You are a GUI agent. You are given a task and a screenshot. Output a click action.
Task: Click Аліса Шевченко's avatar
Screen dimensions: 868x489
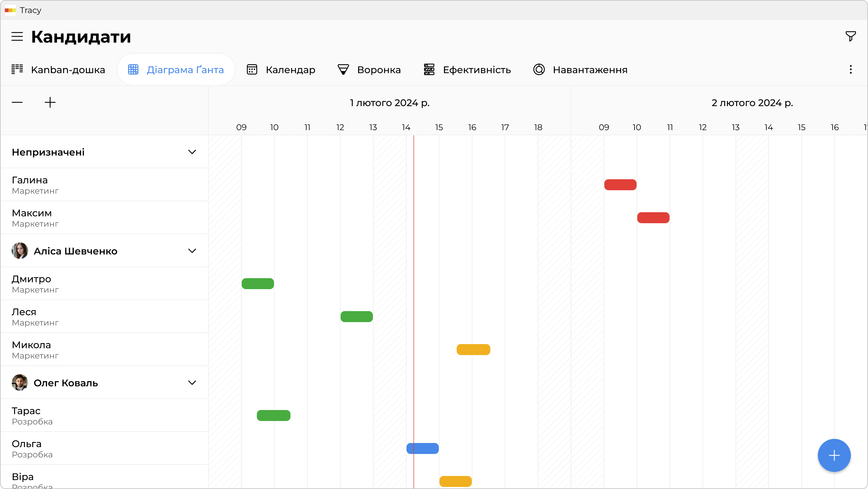20,251
